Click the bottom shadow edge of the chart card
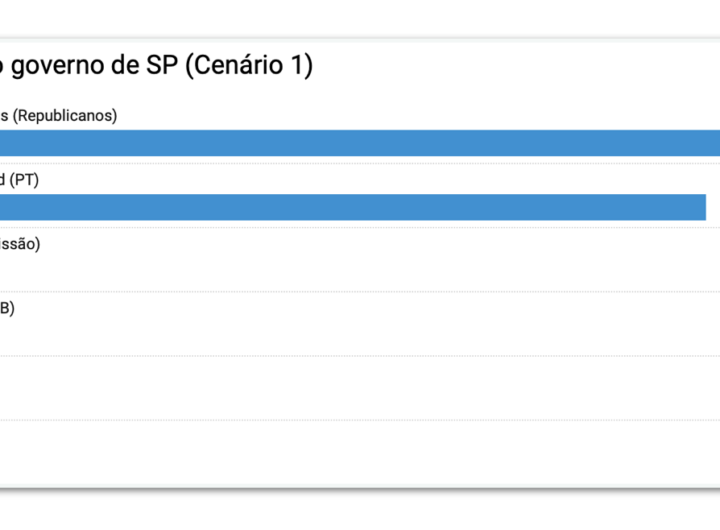The width and height of the screenshot is (720, 530). point(360,489)
